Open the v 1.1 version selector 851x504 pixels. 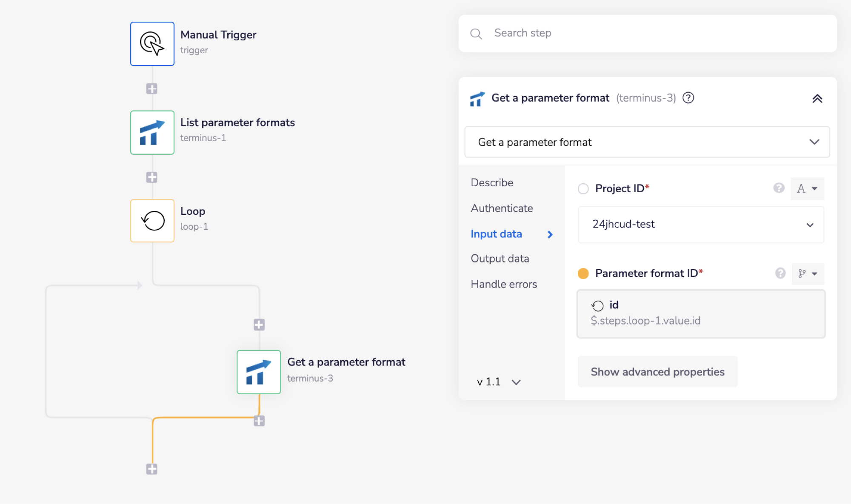pyautogui.click(x=499, y=382)
